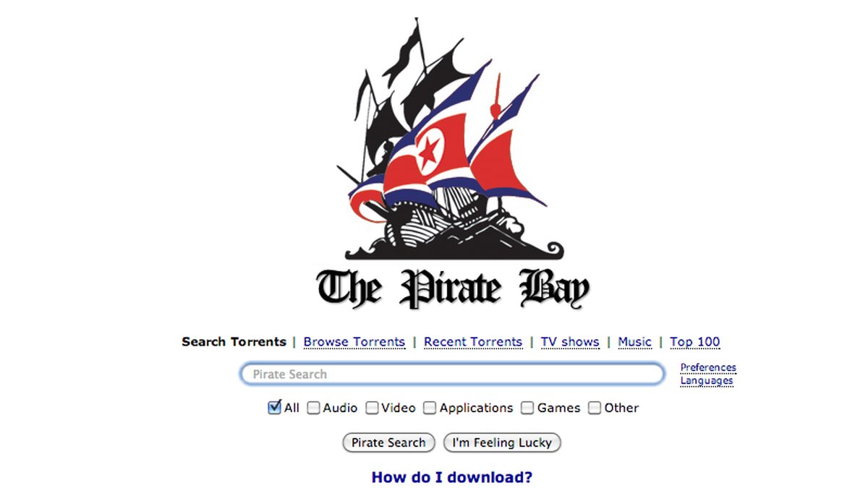The height and width of the screenshot is (488, 868).
Task: Click the Pirate Search button
Action: point(388,442)
